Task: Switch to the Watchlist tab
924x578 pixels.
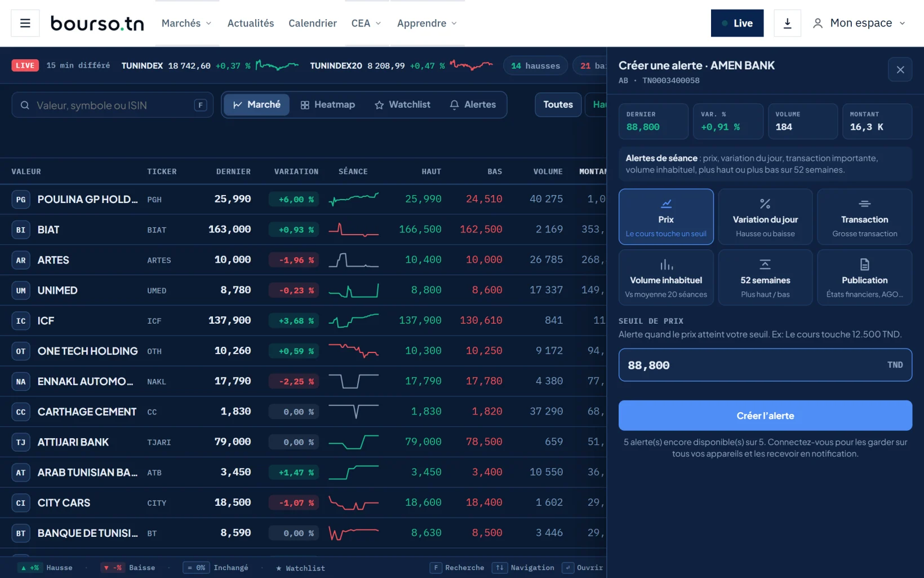Action: (402, 105)
